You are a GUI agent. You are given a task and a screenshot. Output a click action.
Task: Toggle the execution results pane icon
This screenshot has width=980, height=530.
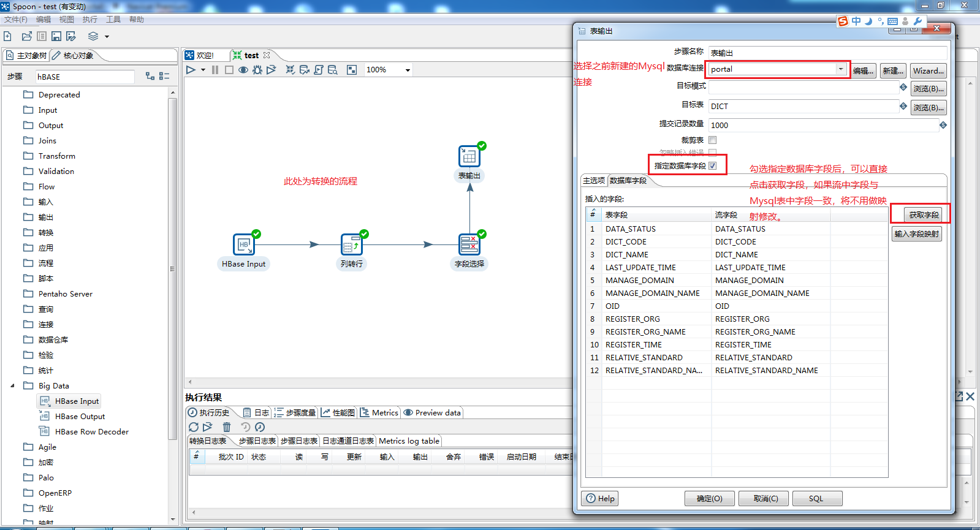click(352, 70)
